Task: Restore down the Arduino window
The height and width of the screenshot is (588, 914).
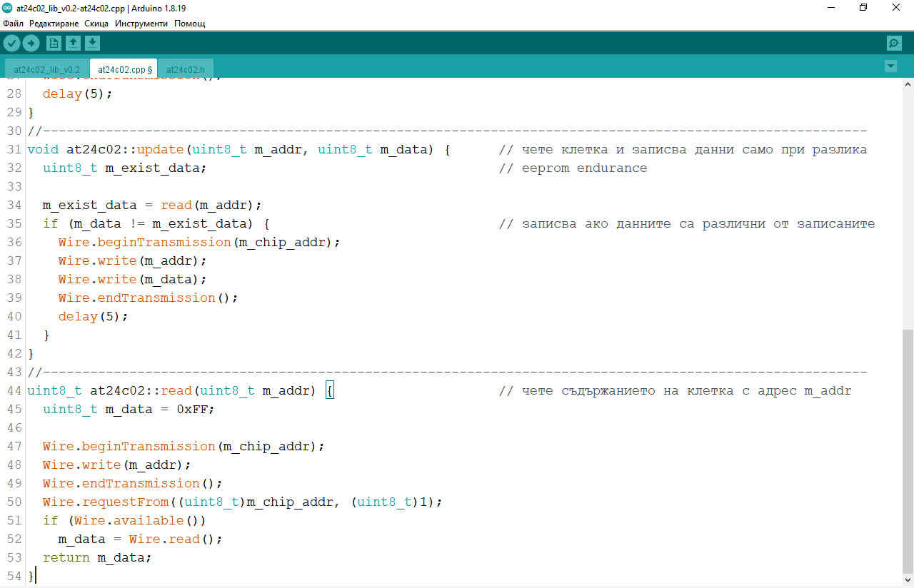Action: (x=863, y=7)
